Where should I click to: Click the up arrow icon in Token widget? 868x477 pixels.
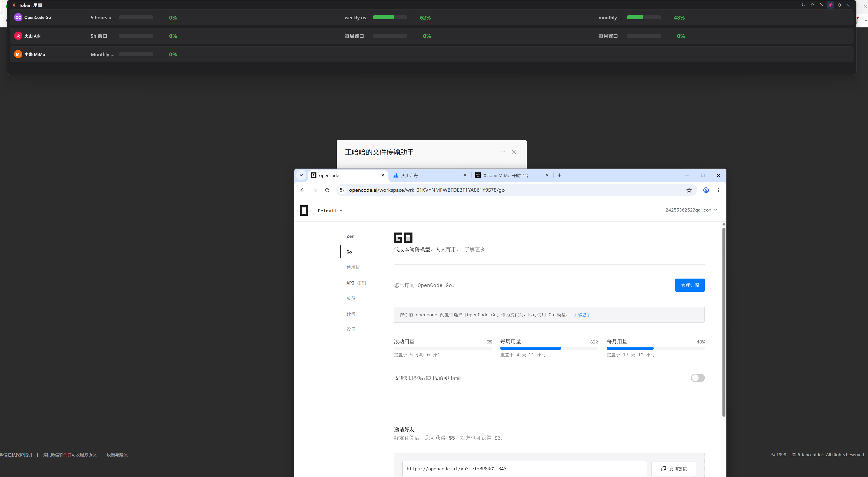812,5
